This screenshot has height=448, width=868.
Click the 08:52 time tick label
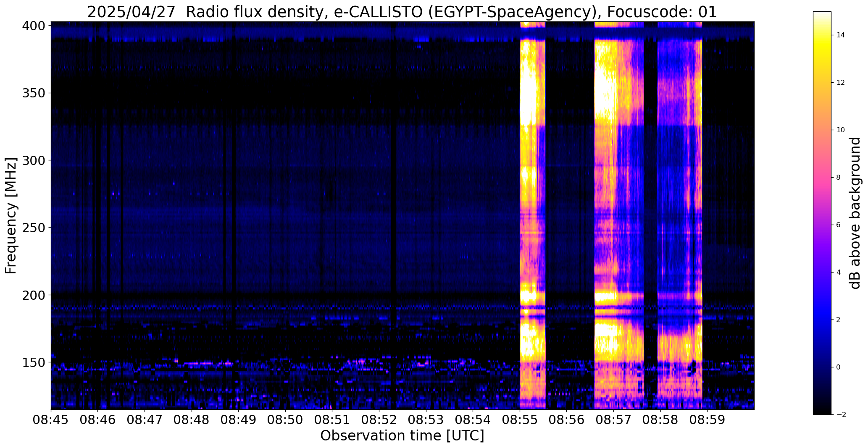point(379,420)
